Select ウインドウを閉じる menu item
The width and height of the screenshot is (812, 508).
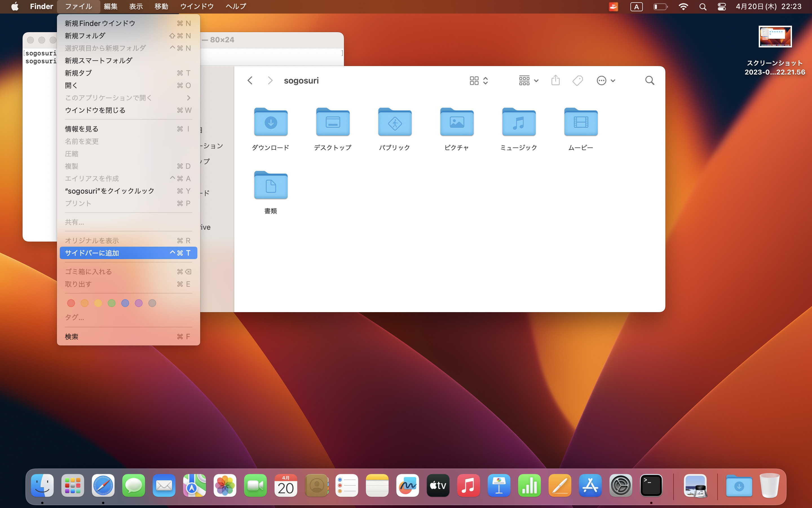click(128, 110)
